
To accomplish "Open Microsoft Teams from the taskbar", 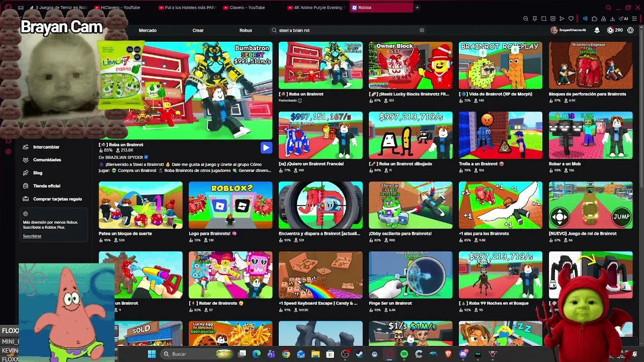I will click(272, 354).
